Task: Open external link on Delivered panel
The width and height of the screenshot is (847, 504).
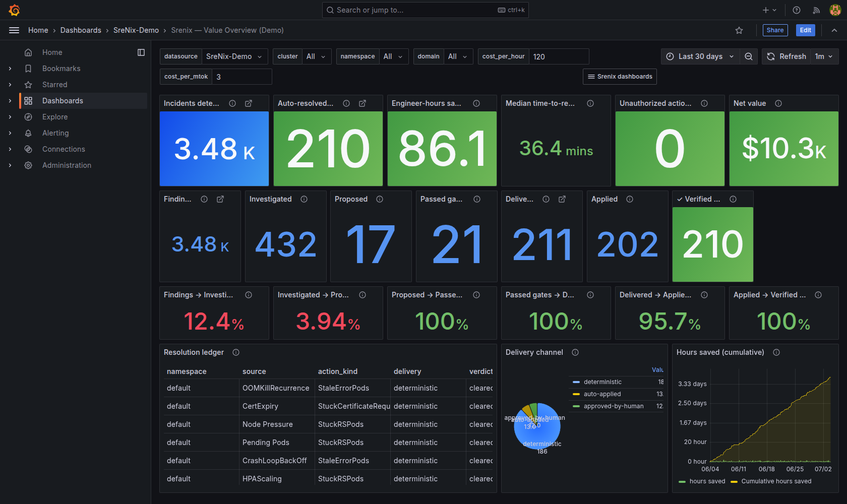Action: (x=562, y=199)
